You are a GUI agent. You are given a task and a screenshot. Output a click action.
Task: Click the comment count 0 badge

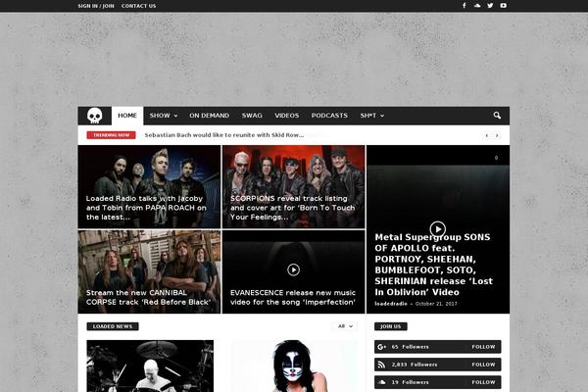click(496, 158)
